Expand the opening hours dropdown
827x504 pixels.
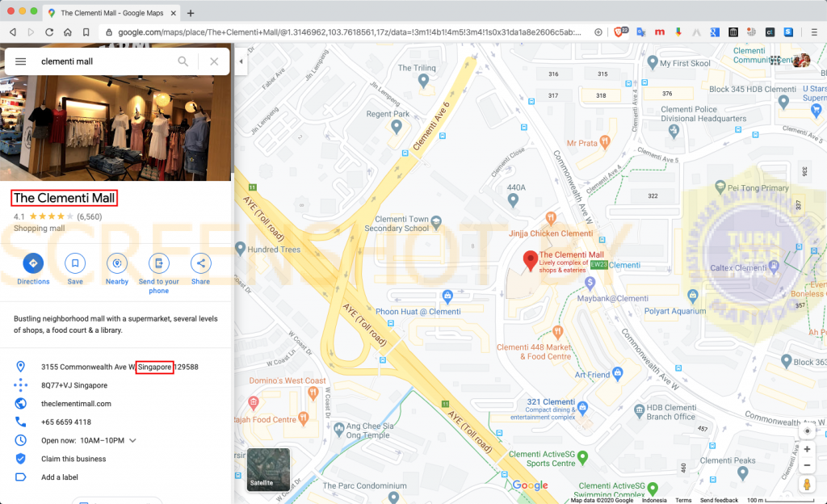(132, 441)
